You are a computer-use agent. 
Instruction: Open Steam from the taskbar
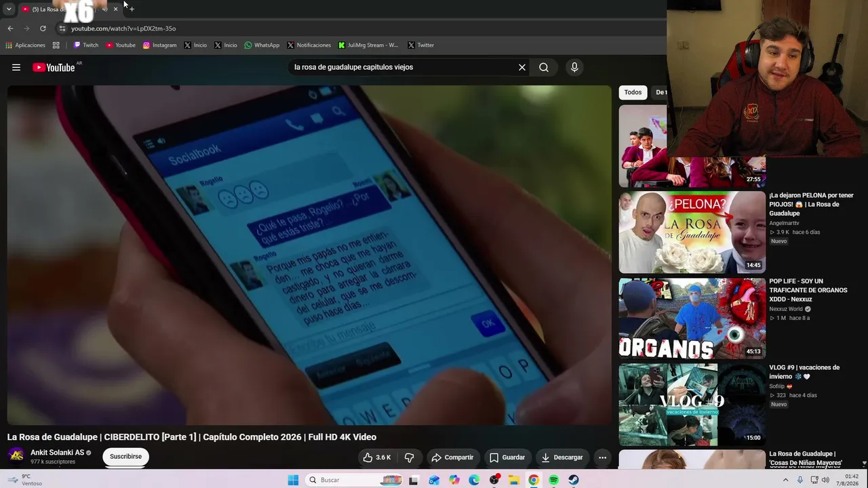(x=573, y=480)
